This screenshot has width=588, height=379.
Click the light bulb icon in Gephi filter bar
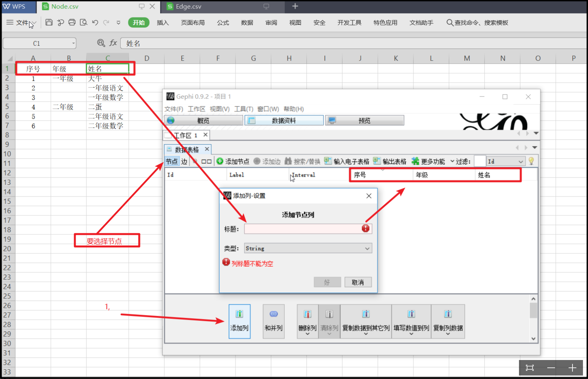coord(531,161)
